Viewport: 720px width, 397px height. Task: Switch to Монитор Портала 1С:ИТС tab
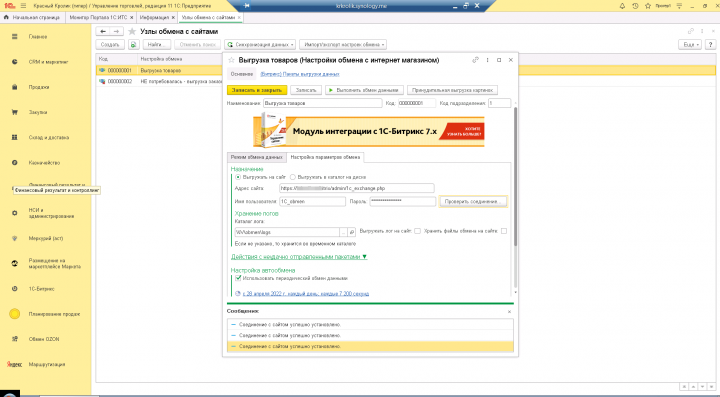[x=98, y=17]
